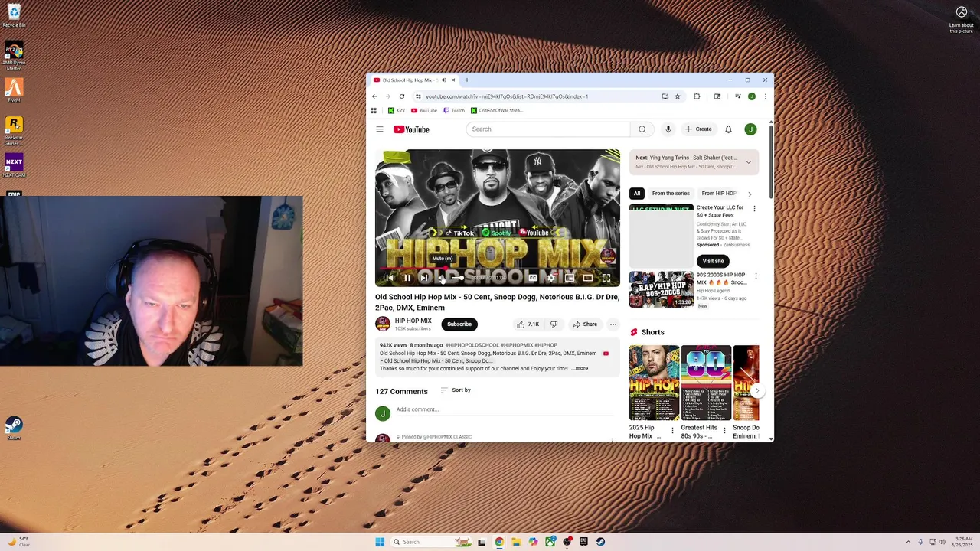Open the YouTube account avatar menu
Viewport: 980px width, 551px height.
coord(750,129)
